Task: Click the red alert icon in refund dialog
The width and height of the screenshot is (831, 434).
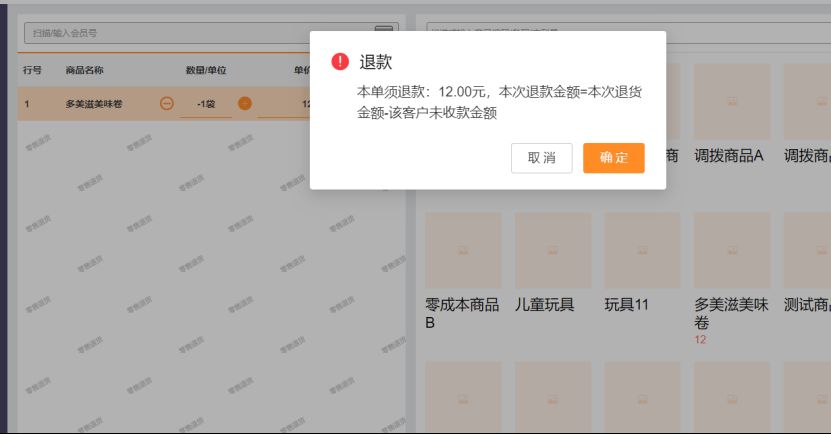Action: pos(341,62)
